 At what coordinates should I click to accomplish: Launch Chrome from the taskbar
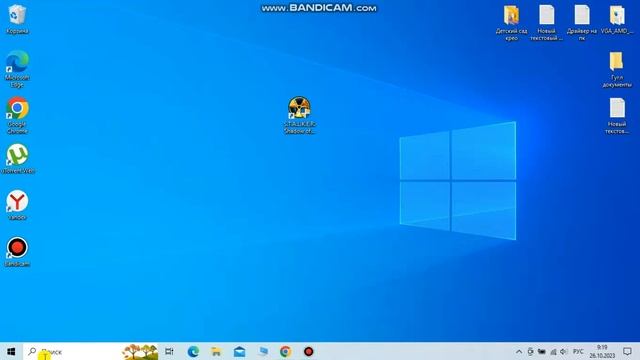tap(286, 351)
